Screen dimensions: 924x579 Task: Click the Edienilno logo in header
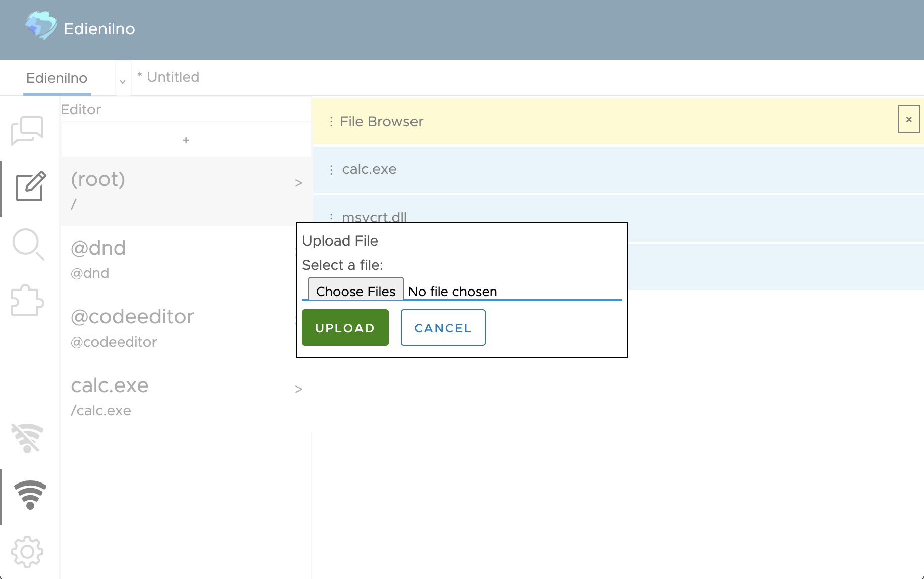pos(40,25)
